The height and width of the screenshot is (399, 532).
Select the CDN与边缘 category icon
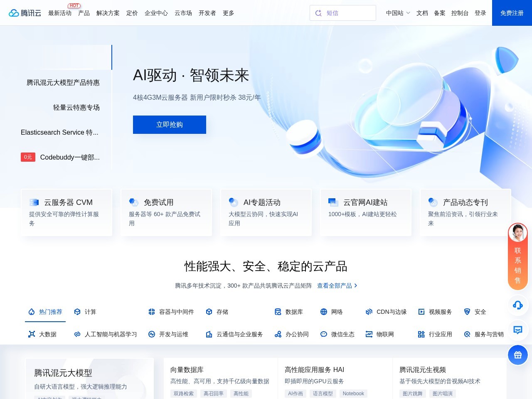coord(369,312)
